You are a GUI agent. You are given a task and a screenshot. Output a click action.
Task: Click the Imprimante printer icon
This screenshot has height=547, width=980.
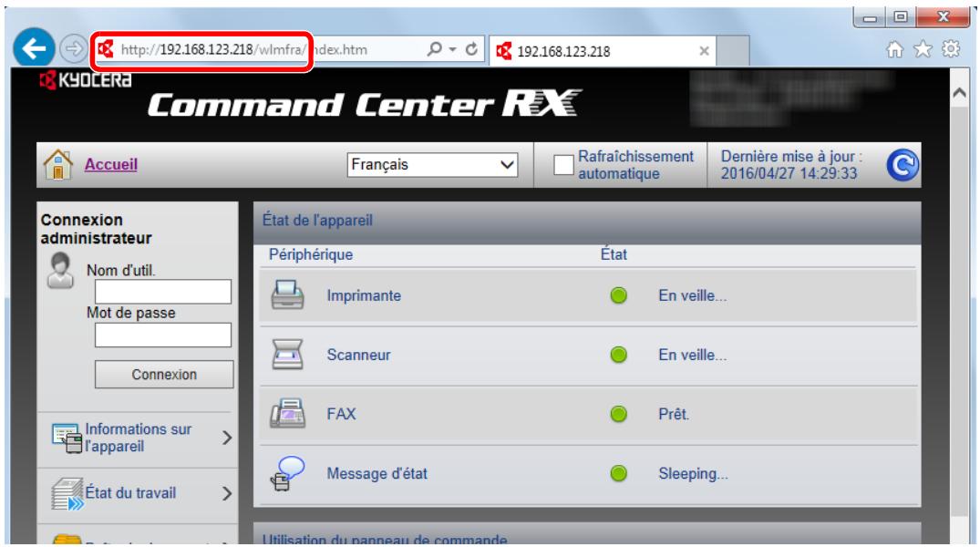click(x=287, y=295)
